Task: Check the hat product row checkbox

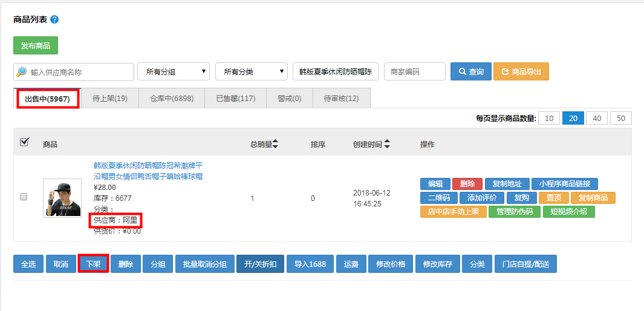Action: 24,197
